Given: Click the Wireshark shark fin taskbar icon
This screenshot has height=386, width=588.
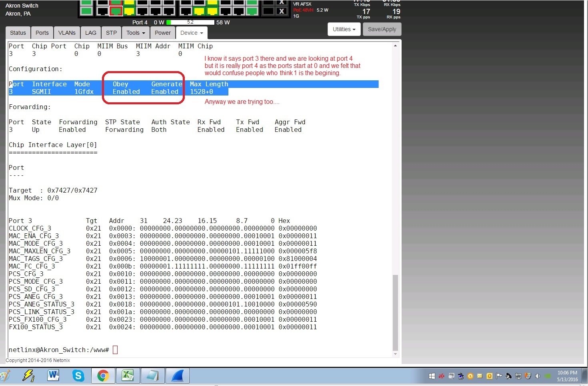Looking at the screenshot, I should pyautogui.click(x=177, y=376).
